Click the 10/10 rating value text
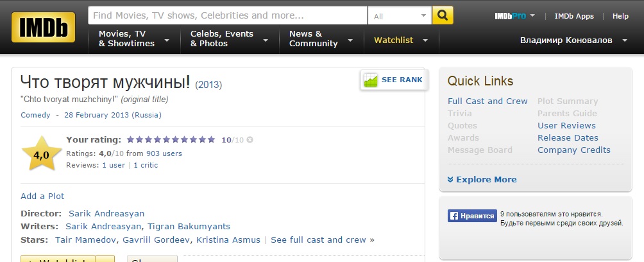 pos(232,140)
